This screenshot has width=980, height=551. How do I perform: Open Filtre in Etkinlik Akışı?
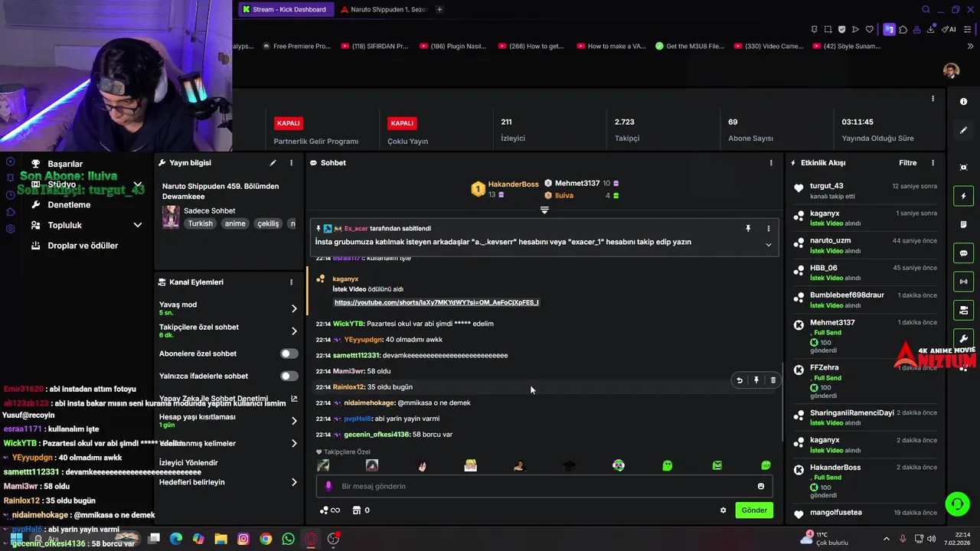(907, 163)
